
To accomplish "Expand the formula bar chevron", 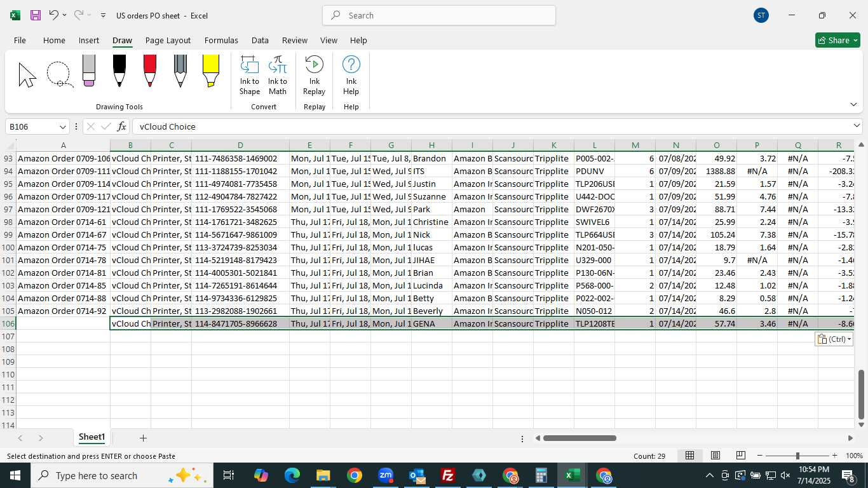I will [x=857, y=126].
